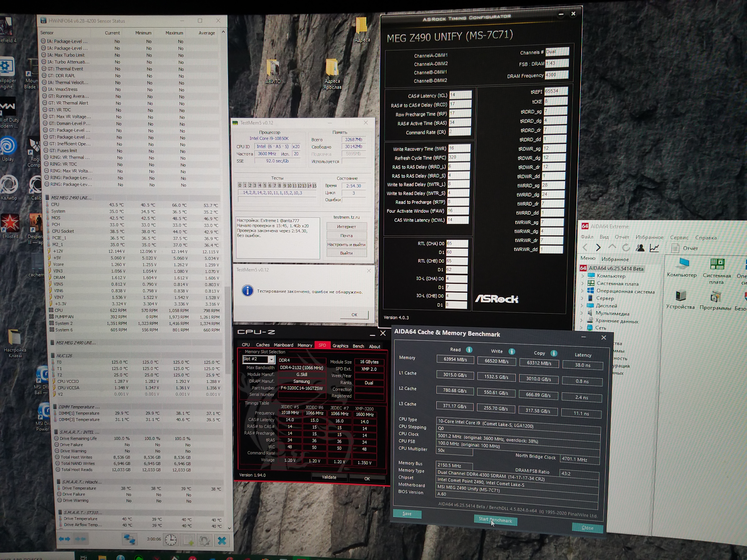This screenshot has width=747, height=560.
Task: Click HWiNFO expand columns arrows icon
Action: 64,539
